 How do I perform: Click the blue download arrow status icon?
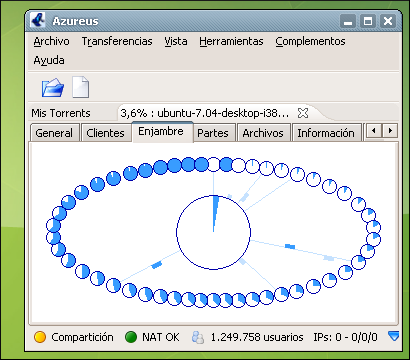(394, 337)
